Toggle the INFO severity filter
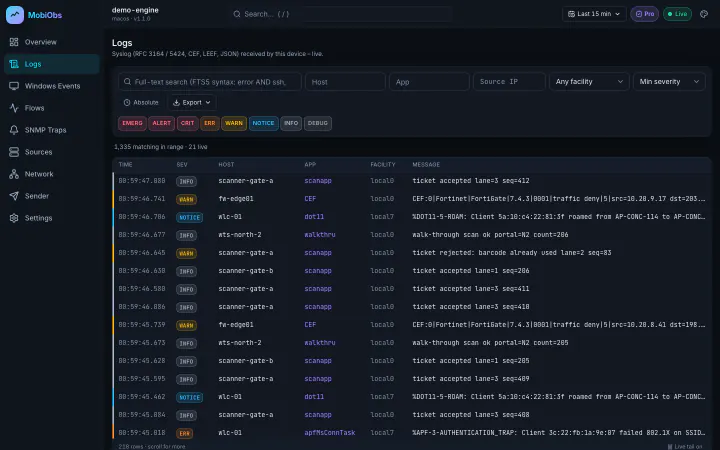Screen dimensions: 720x450 (x=291, y=123)
